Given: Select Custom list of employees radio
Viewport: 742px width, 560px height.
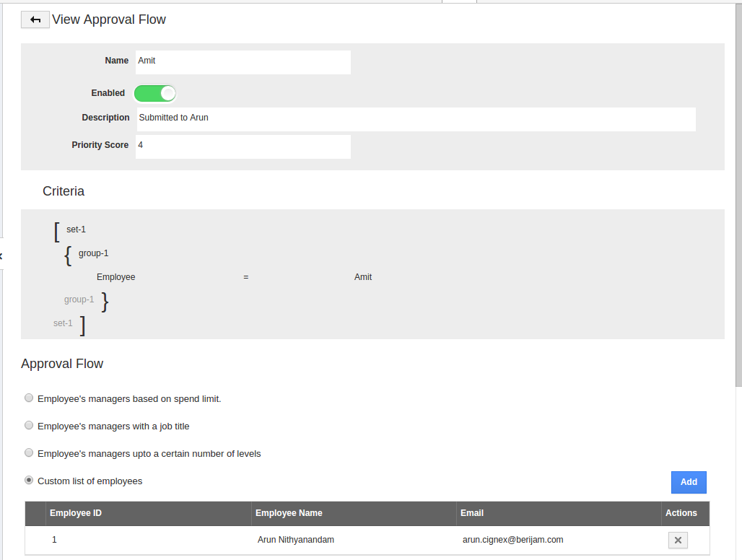Looking at the screenshot, I should coord(29,481).
